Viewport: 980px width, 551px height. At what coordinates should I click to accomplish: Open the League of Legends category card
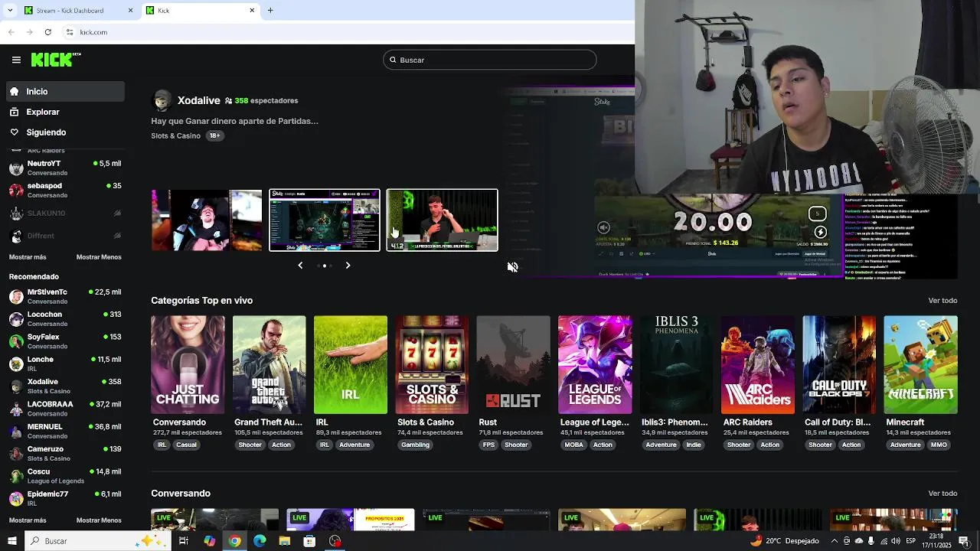pyautogui.click(x=595, y=365)
